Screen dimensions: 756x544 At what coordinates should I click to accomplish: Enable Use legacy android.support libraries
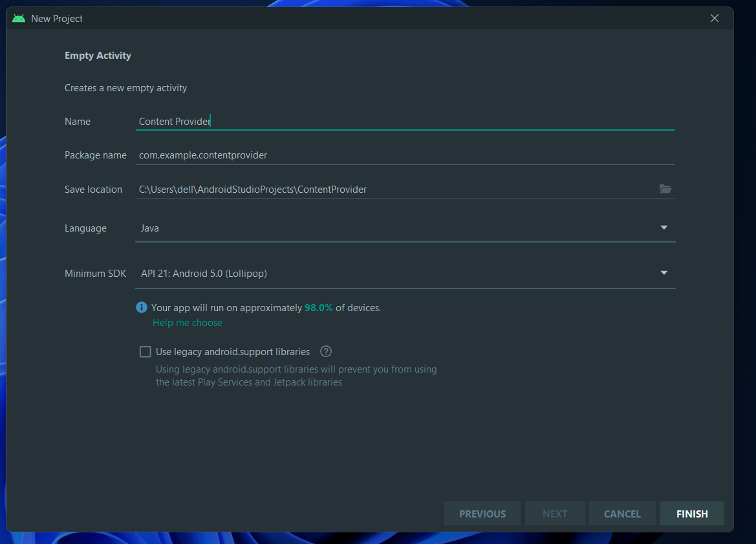(145, 351)
